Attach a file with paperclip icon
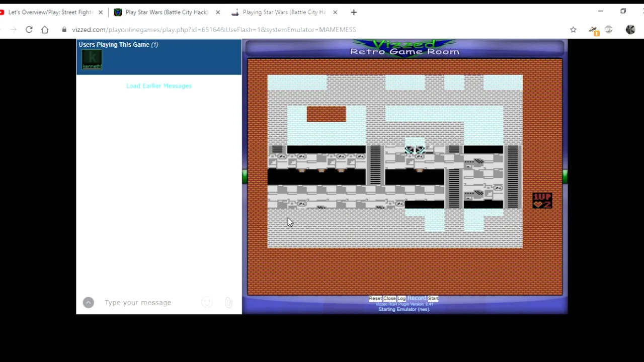Viewport: 644px width, 362px height. [228, 302]
